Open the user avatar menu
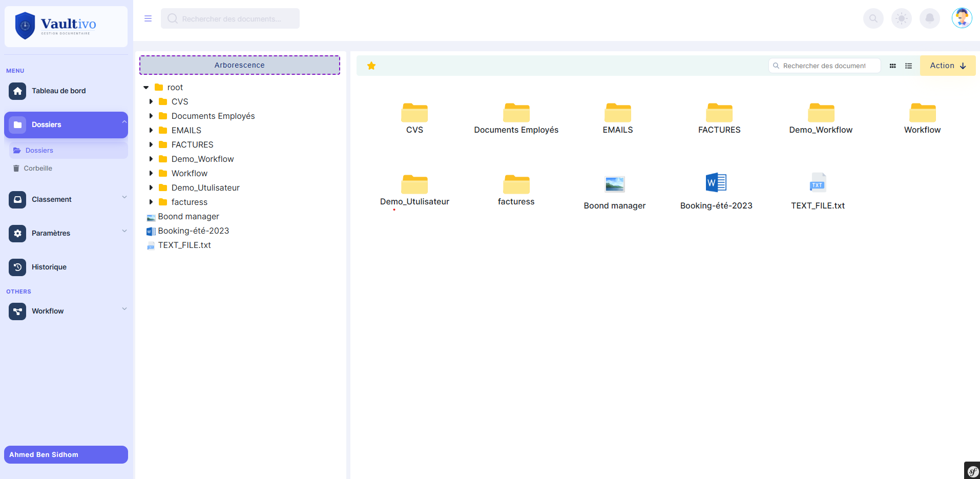Screen dimensions: 980x479 coord(962,18)
